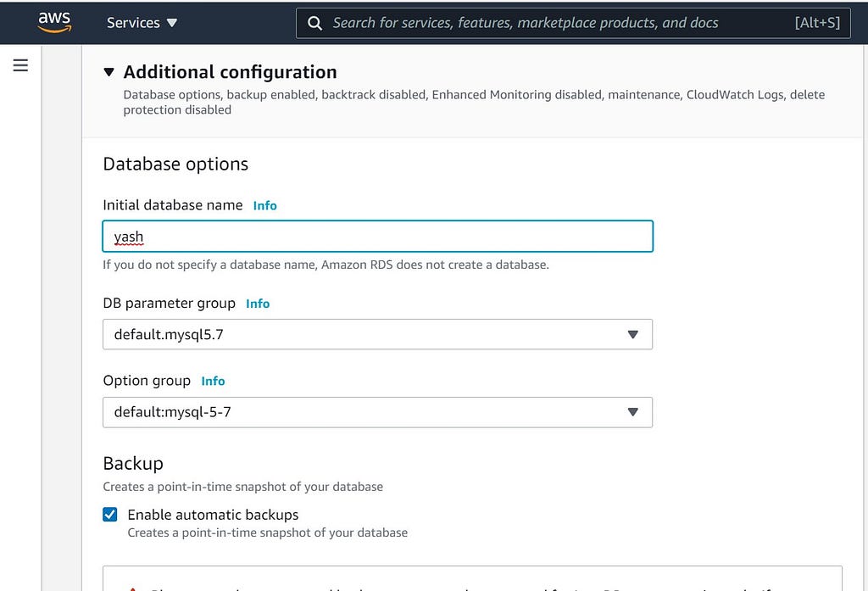This screenshot has height=591, width=868.
Task: Uncheck Enable automatic backups checkbox
Action: [x=110, y=515]
